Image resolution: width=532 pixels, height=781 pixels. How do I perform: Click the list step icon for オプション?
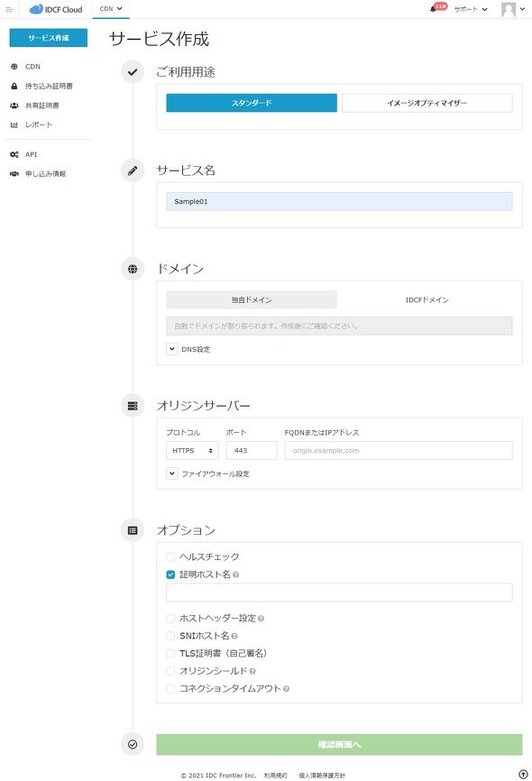tap(133, 530)
